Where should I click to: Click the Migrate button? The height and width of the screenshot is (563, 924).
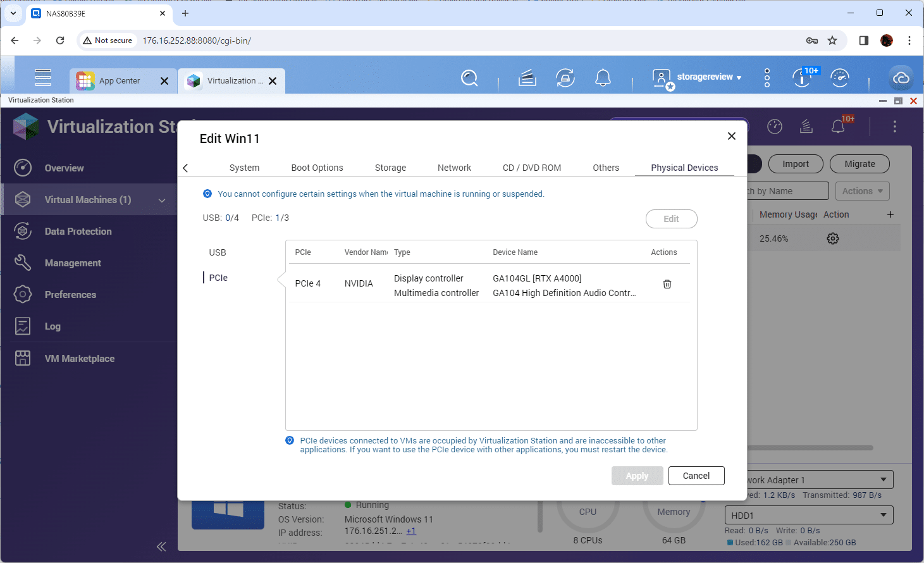tap(859, 164)
